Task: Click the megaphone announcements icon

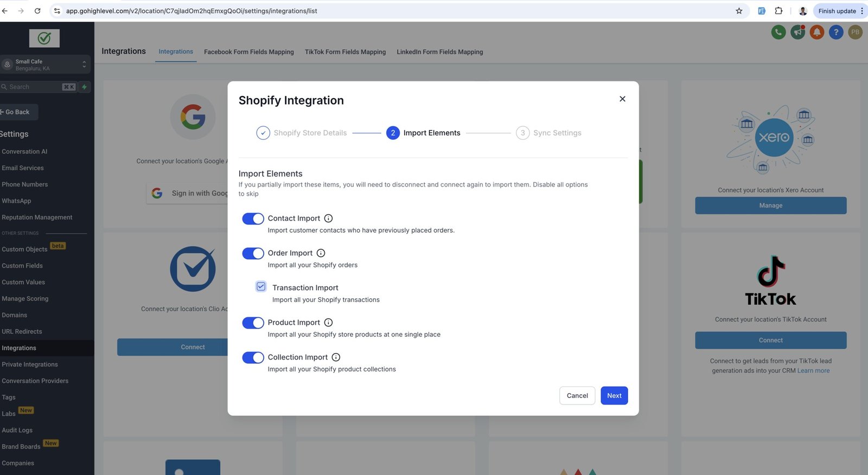Action: pos(797,32)
